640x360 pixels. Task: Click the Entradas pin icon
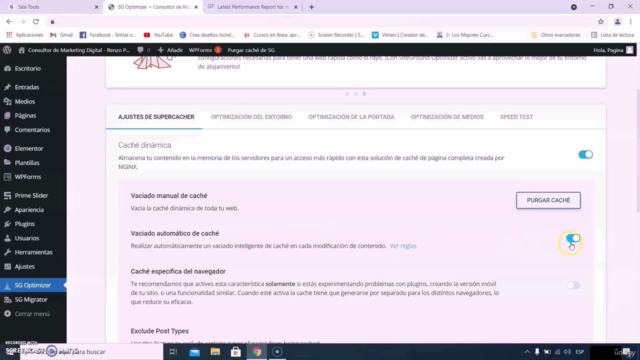pyautogui.click(x=7, y=87)
